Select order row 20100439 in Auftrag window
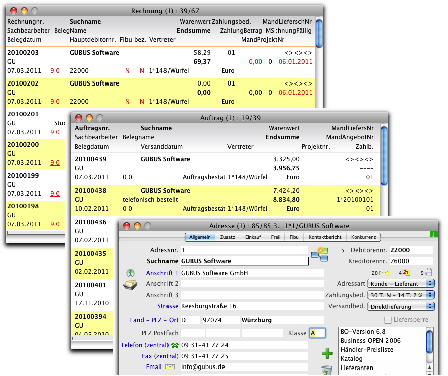 226,168
